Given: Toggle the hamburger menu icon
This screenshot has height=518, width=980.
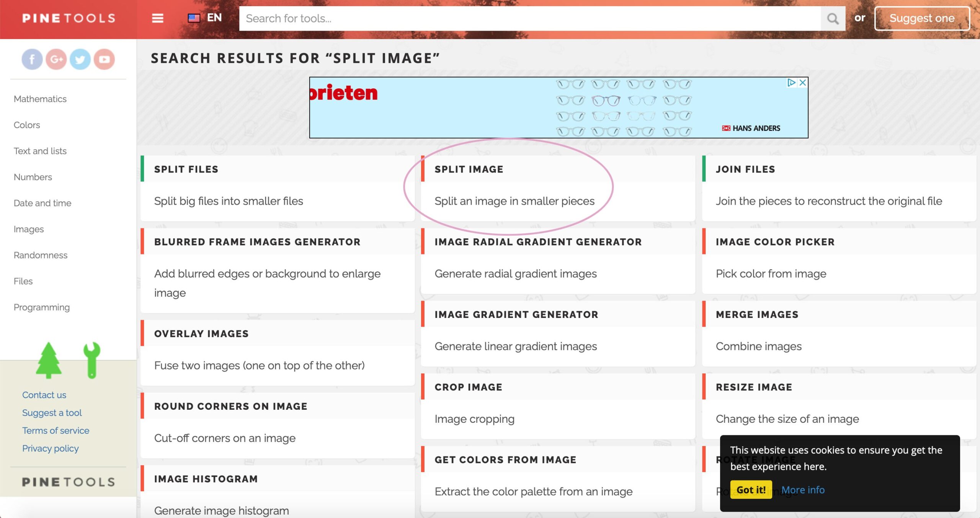Looking at the screenshot, I should tap(157, 18).
